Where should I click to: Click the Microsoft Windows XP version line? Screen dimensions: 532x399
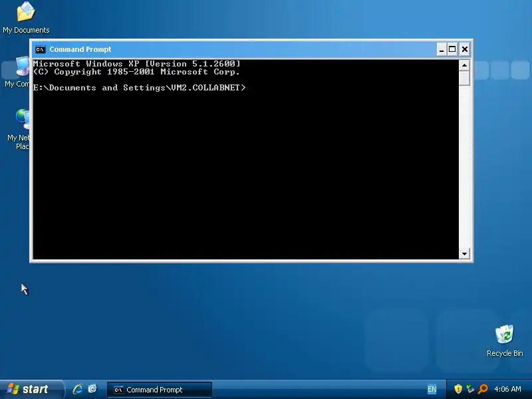click(136, 63)
